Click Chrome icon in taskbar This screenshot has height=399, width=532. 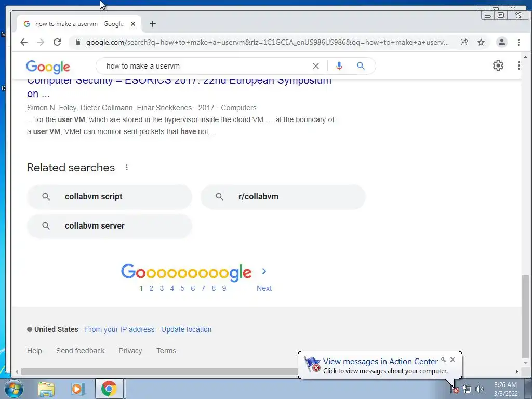[109, 389]
